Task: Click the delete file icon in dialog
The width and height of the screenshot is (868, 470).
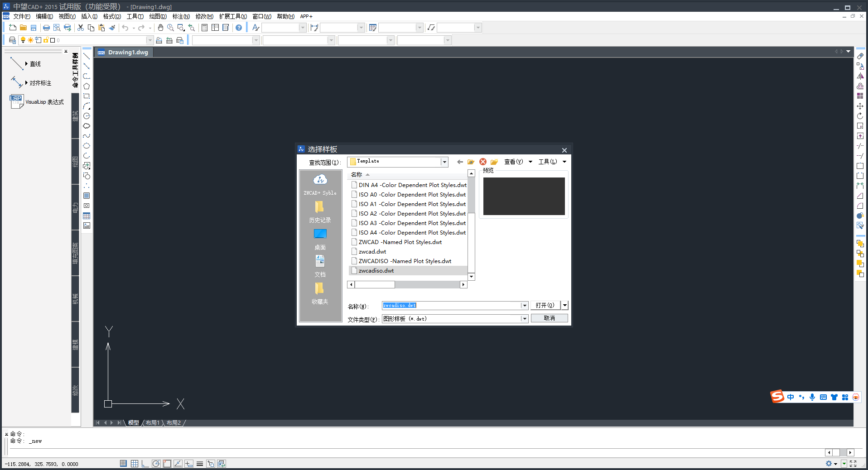Action: [483, 162]
